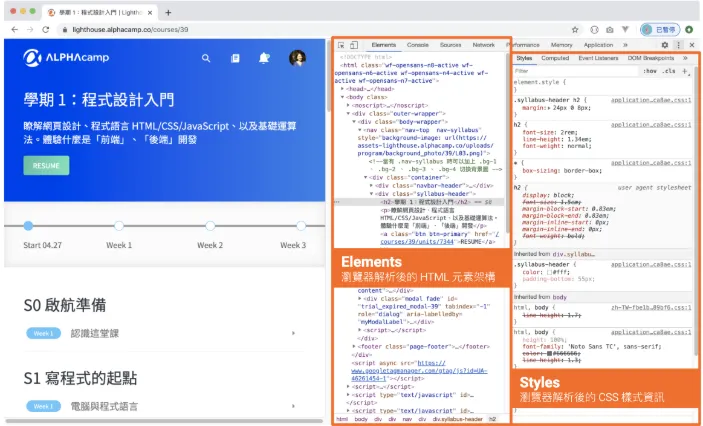This screenshot has width=703, height=426.
Task: Collapse the body-wrapper div node
Action: click(x=354, y=122)
